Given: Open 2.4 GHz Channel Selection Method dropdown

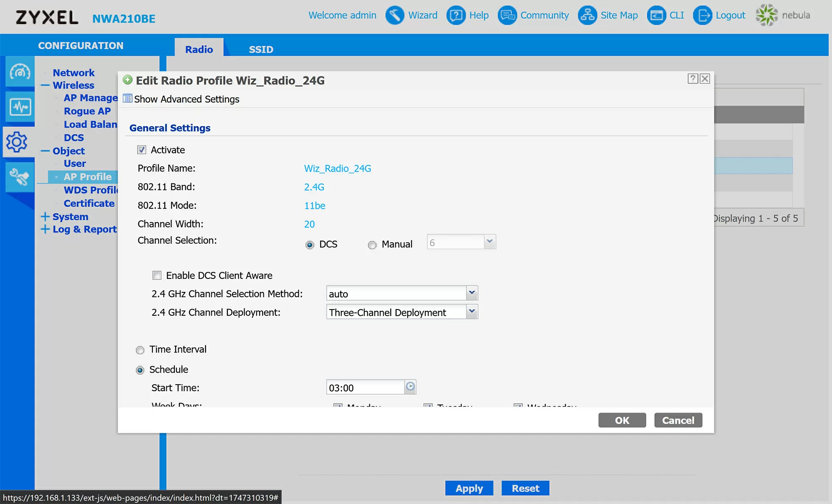Looking at the screenshot, I should tap(472, 293).
